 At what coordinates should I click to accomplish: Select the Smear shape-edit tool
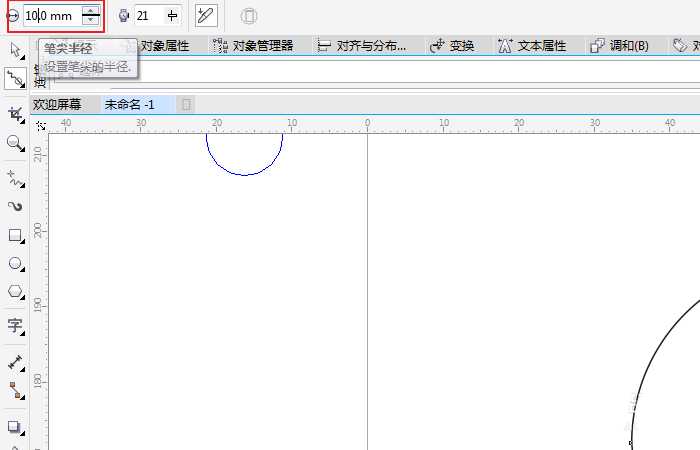pos(15,78)
